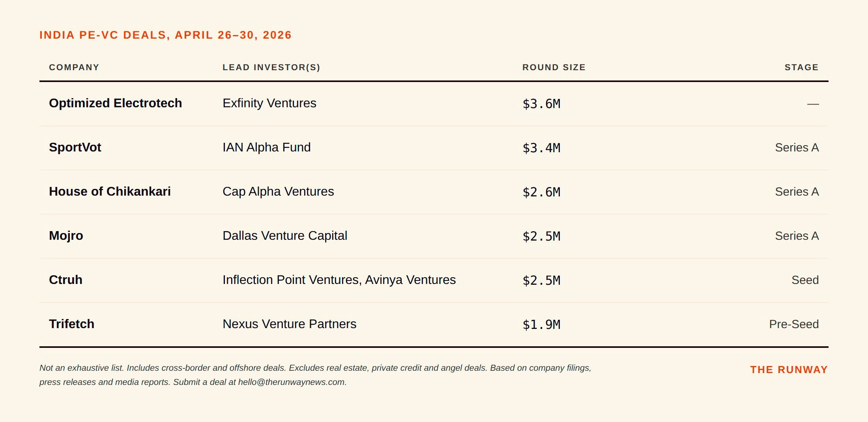This screenshot has height=422, width=868.
Task: Click Exfinity Ventures investor name
Action: [269, 103]
